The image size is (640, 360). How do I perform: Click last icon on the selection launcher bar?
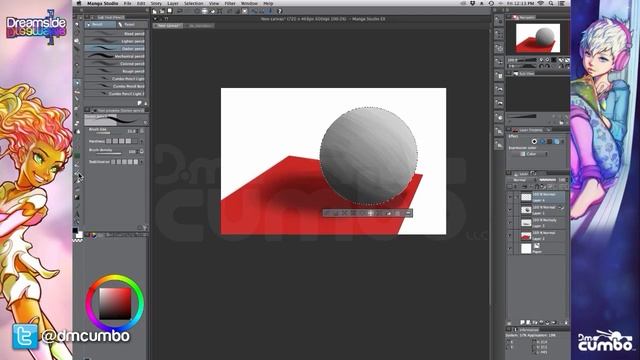[408, 213]
